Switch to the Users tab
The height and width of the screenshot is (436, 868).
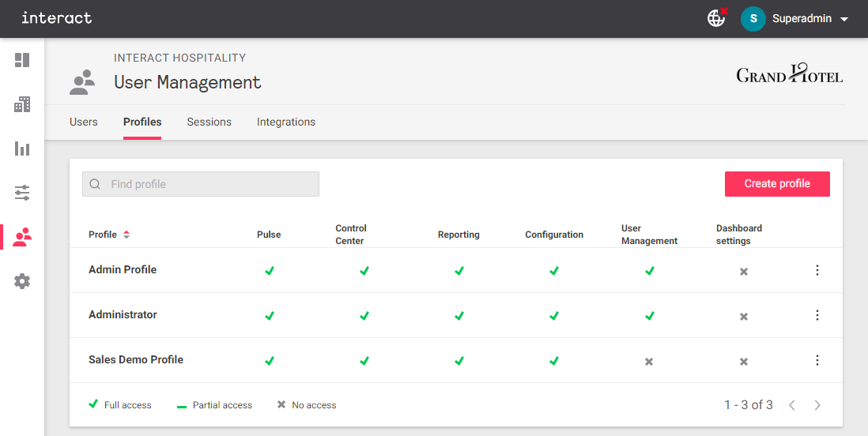[x=84, y=122]
